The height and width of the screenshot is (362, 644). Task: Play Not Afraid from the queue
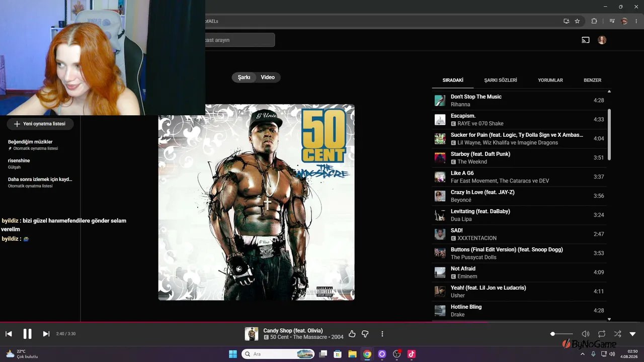pos(520,273)
